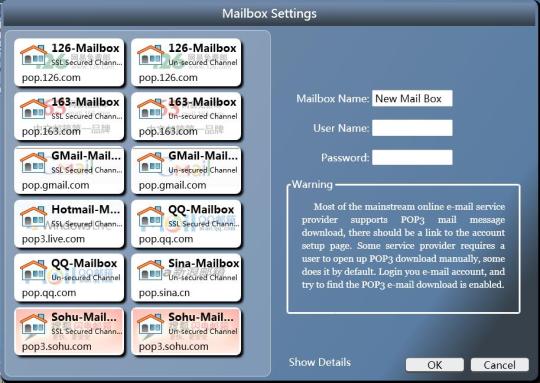Image resolution: width=540 pixels, height=383 pixels.
Task: Confirm settings with the OK button
Action: click(435, 365)
